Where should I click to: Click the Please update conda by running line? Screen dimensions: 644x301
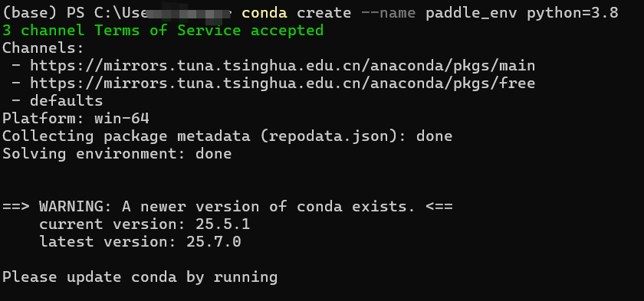pos(140,277)
